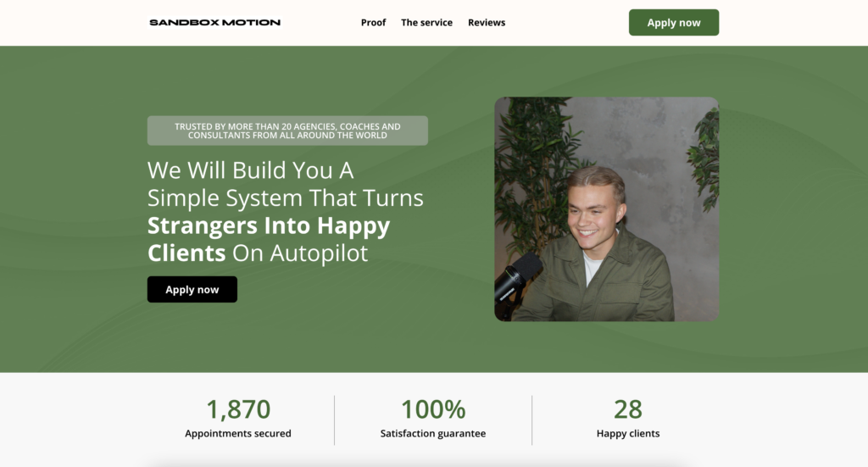Select the Appointments secured label

238,433
